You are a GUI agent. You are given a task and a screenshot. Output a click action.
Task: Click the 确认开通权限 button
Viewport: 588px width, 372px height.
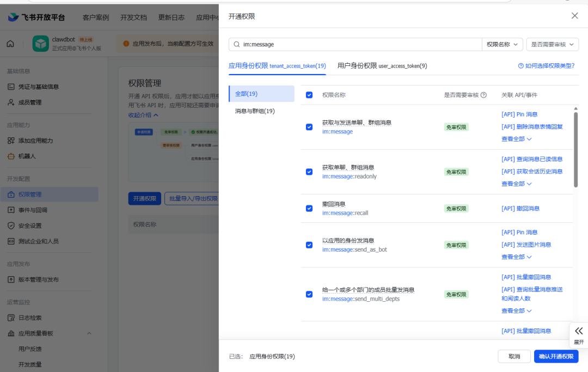coord(556,356)
